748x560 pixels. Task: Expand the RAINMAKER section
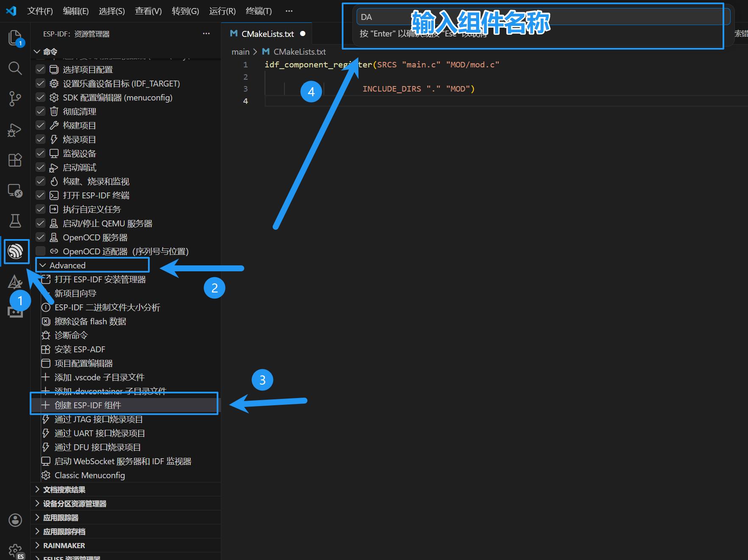[126, 546]
